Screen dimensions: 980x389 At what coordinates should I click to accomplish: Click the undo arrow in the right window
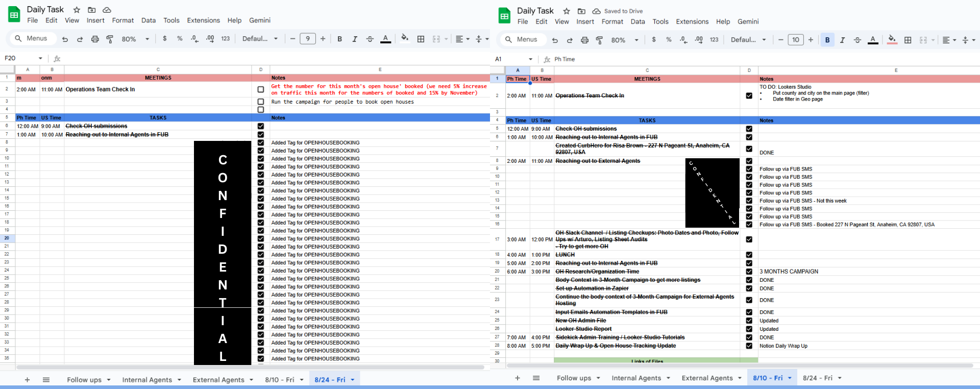click(x=555, y=40)
